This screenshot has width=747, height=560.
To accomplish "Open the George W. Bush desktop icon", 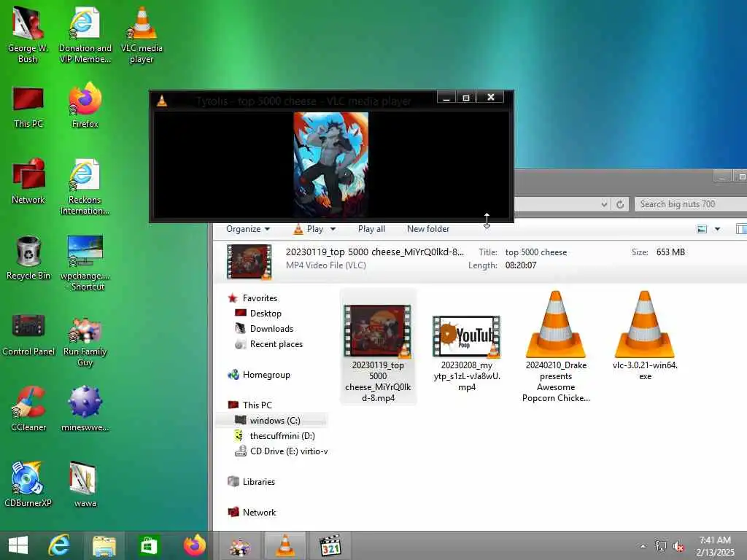I will coord(28,34).
